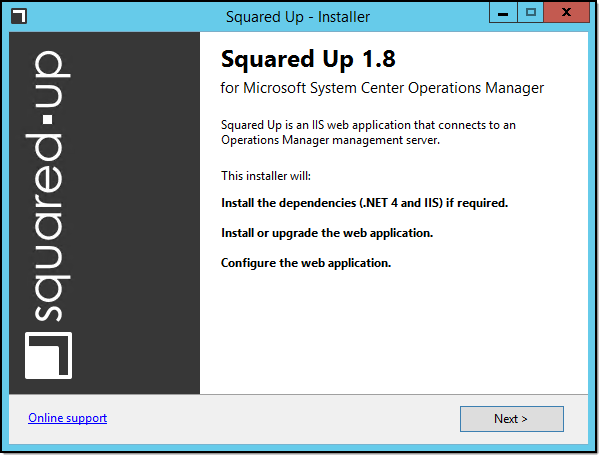Maximize the installer window
This screenshot has width=602, height=458.
531,13
